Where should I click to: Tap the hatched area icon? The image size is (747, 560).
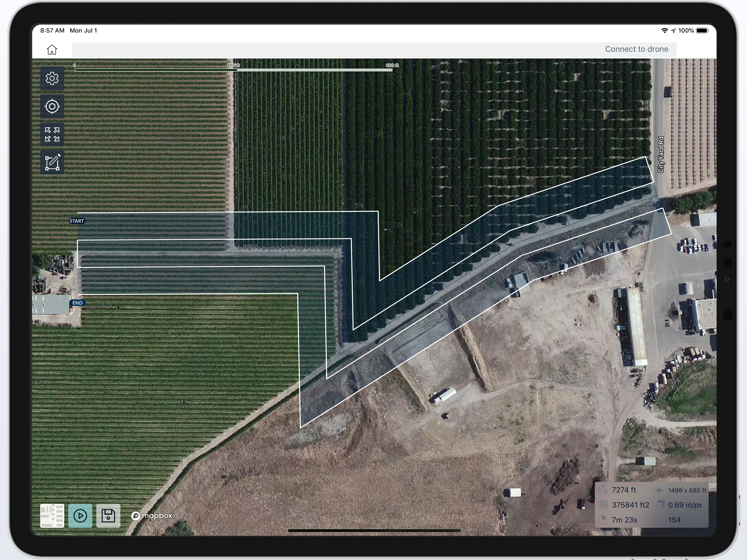[603, 505]
